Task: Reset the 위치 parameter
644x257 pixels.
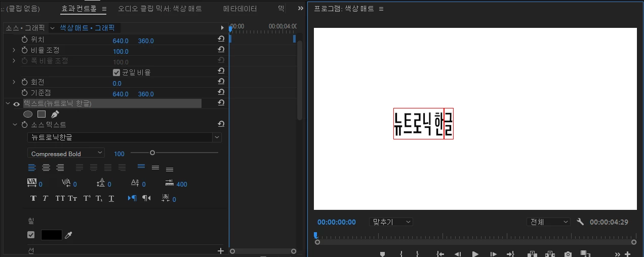Action: (221, 39)
